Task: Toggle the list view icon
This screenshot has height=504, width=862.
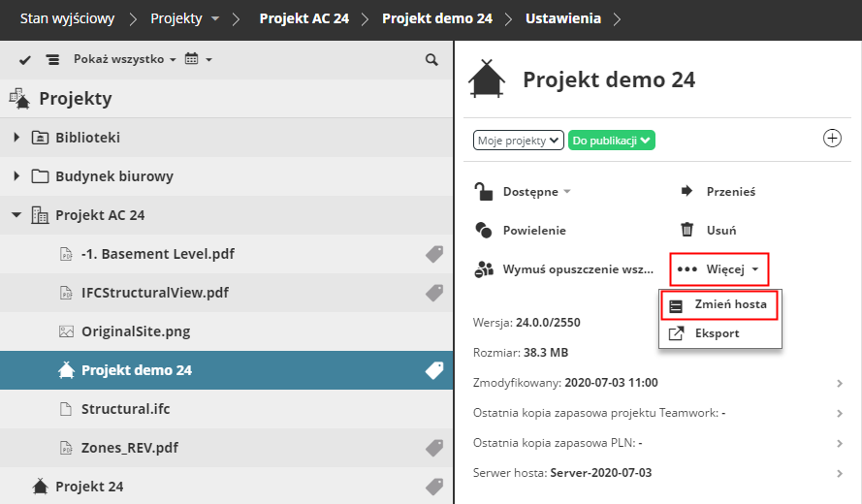Action: coord(53,60)
